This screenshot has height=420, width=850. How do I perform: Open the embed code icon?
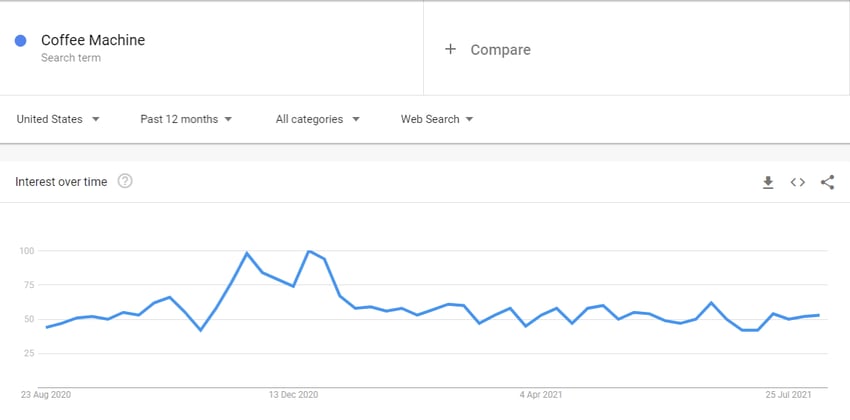pos(797,183)
